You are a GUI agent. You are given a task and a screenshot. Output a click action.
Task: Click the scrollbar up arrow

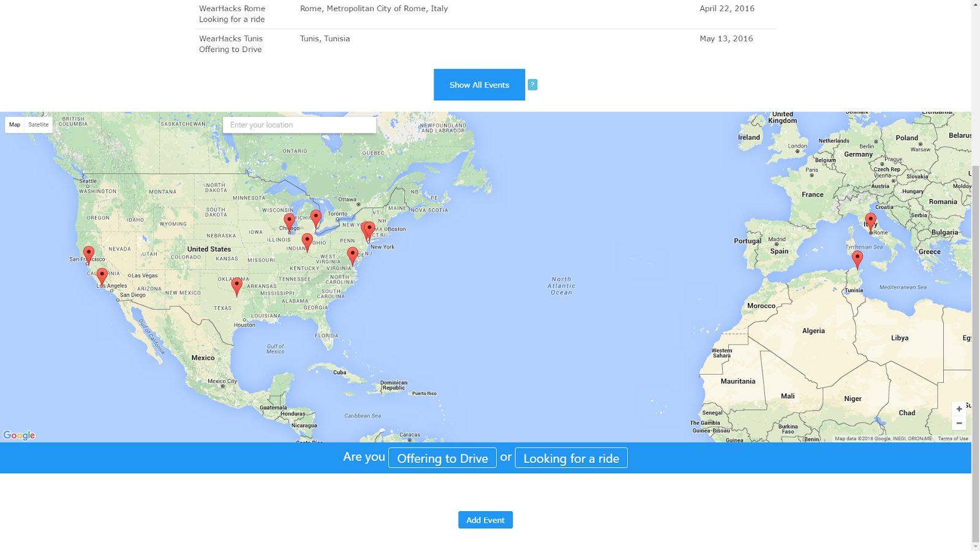coord(976,4)
